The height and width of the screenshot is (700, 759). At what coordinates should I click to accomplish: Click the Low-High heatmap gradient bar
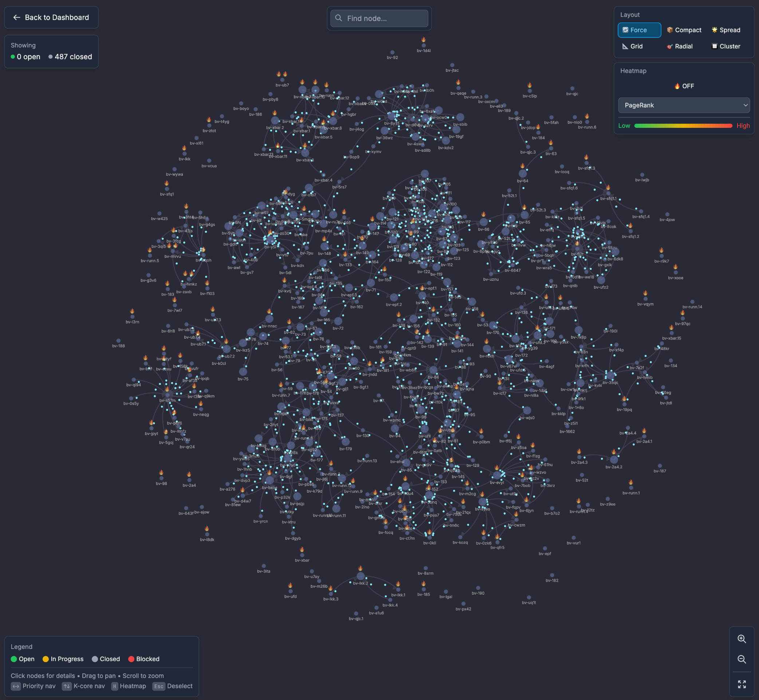[683, 126]
